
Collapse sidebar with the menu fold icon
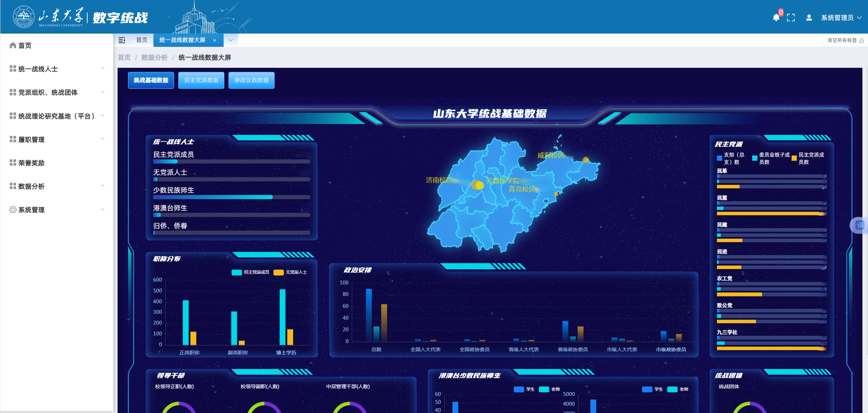pos(122,40)
